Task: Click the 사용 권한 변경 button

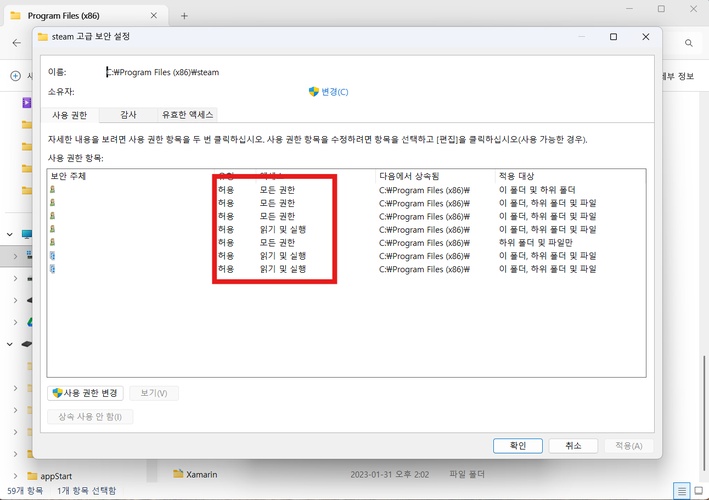Action: coord(85,393)
